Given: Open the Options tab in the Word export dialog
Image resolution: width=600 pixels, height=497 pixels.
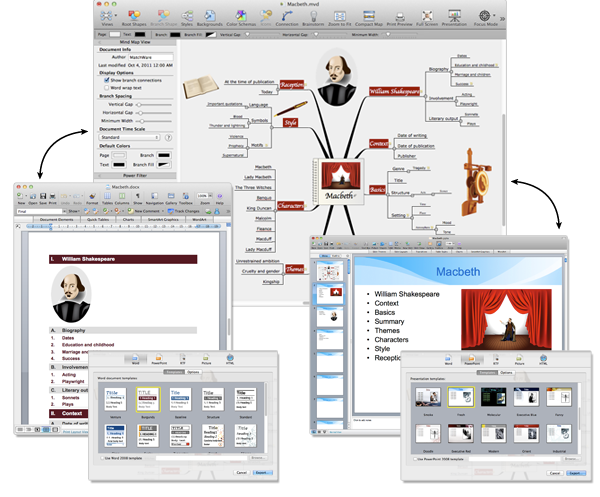Looking at the screenshot, I should click(x=193, y=372).
